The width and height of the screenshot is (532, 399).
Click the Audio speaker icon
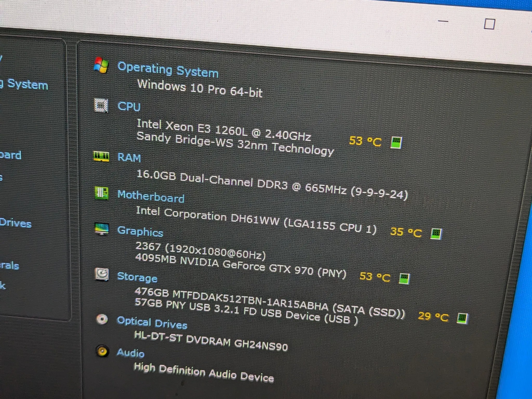(x=102, y=351)
